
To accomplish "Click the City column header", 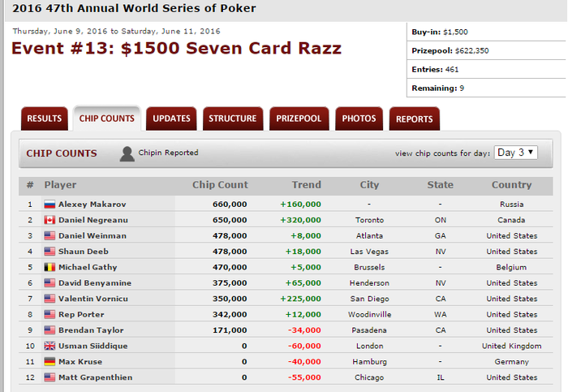I will 369,185.
